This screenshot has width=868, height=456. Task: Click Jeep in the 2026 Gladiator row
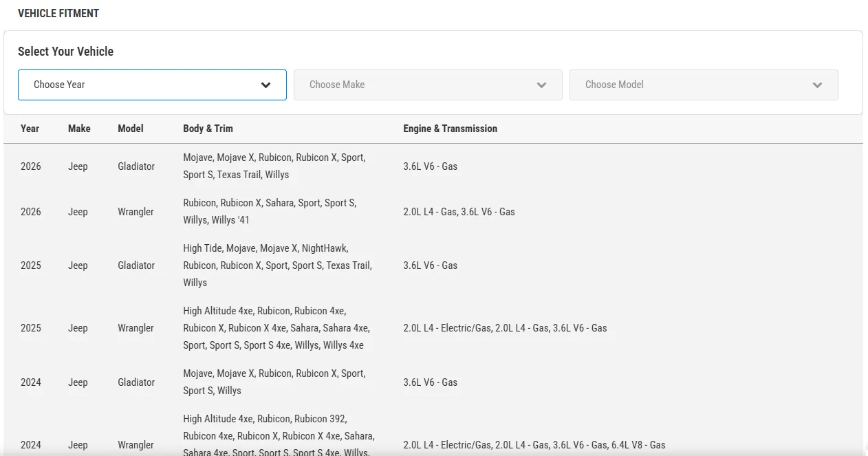coord(78,166)
